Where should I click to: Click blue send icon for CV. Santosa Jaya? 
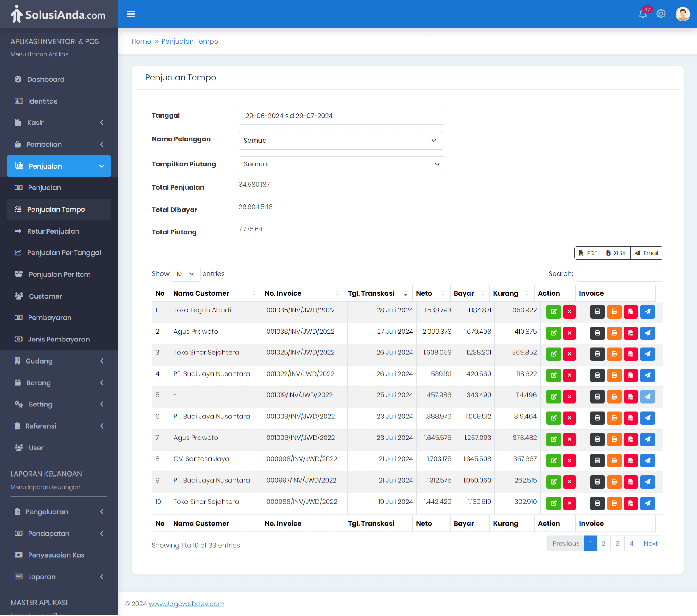pos(647,461)
